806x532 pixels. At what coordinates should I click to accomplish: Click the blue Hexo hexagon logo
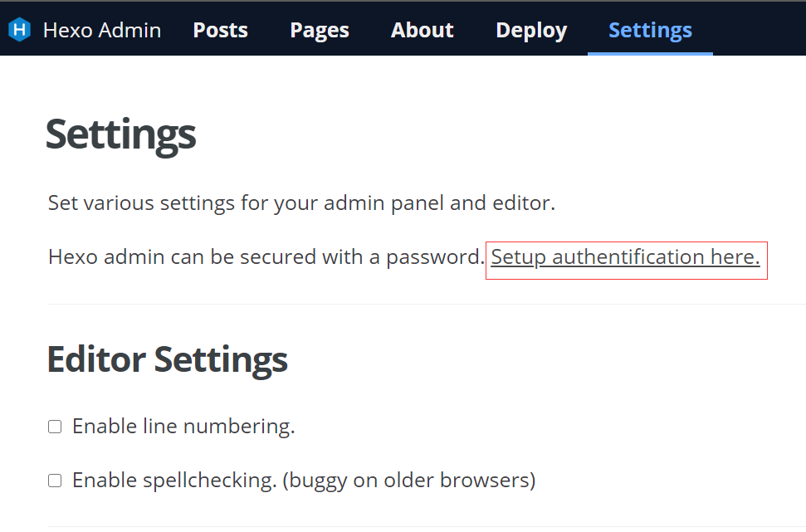(x=19, y=31)
